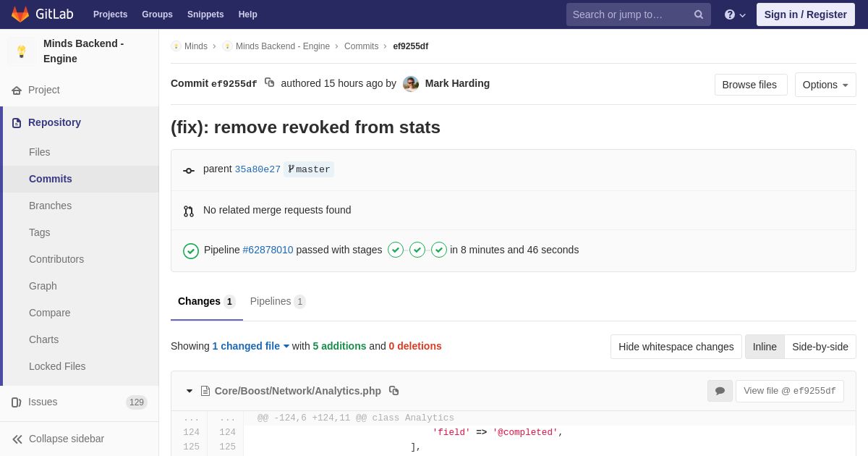The width and height of the screenshot is (868, 456).
Task: Collapse the Analytics.php diff with the caret
Action: coord(190,391)
